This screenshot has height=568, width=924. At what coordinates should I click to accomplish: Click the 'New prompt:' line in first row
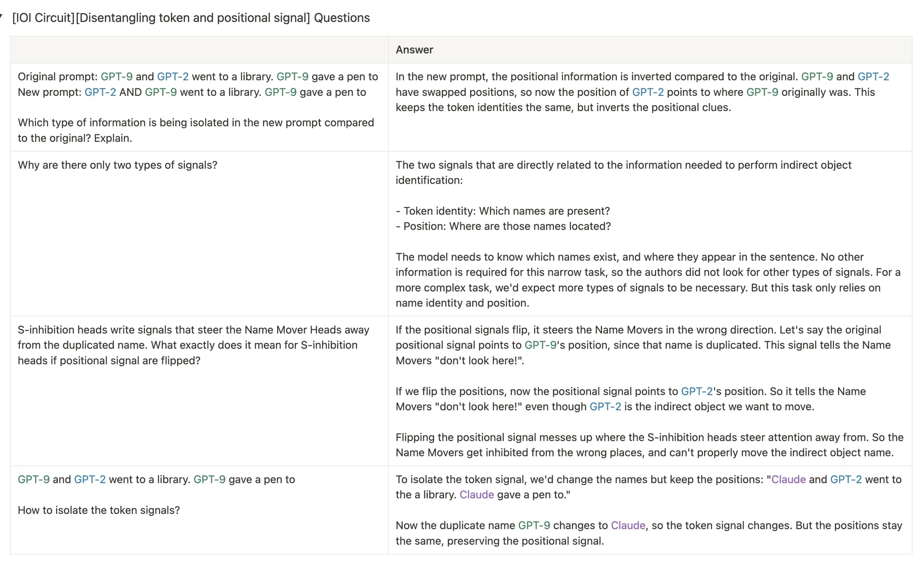192,92
